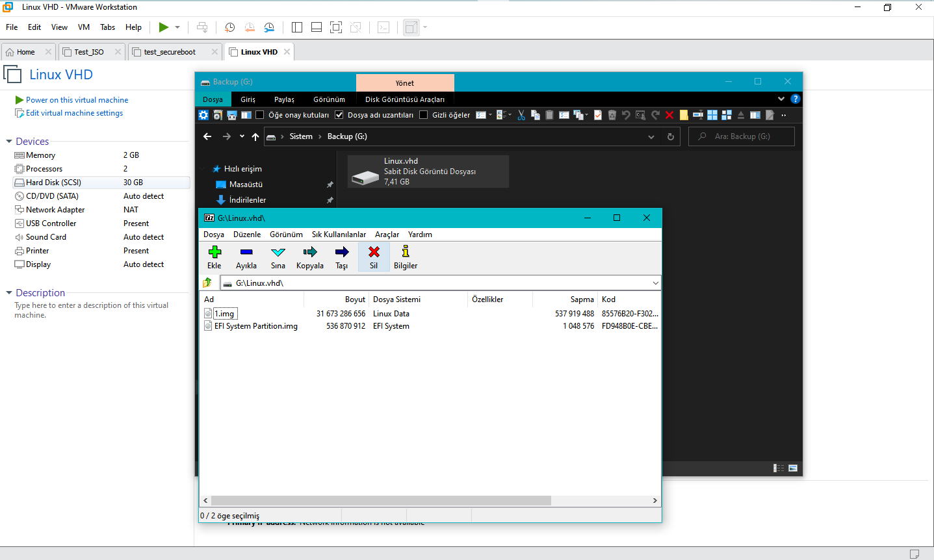Take a snapshot from the VMware toolbar
Image resolution: width=934 pixels, height=560 pixels.
[229, 27]
